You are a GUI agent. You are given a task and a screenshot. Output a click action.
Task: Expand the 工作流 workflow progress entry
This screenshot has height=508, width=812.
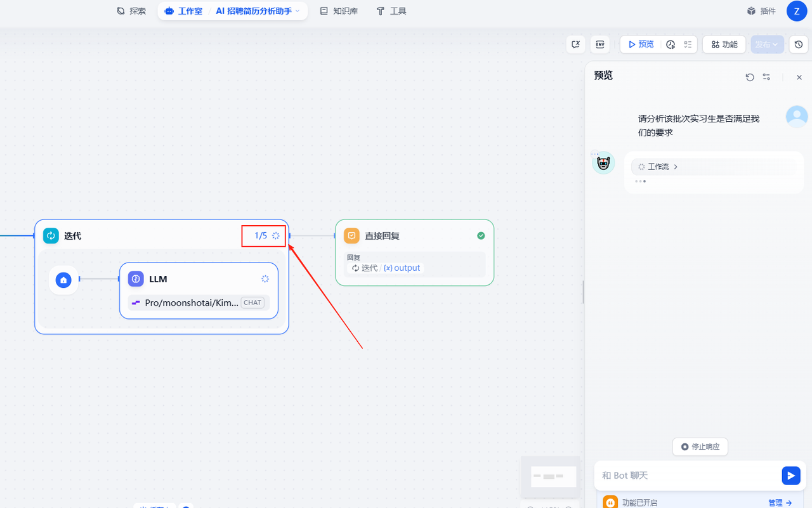pos(658,167)
